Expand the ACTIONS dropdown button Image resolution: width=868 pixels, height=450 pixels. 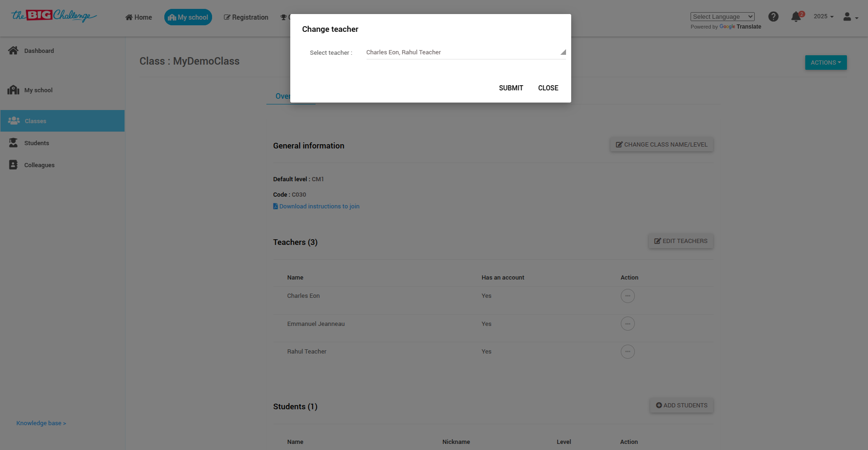pyautogui.click(x=826, y=63)
